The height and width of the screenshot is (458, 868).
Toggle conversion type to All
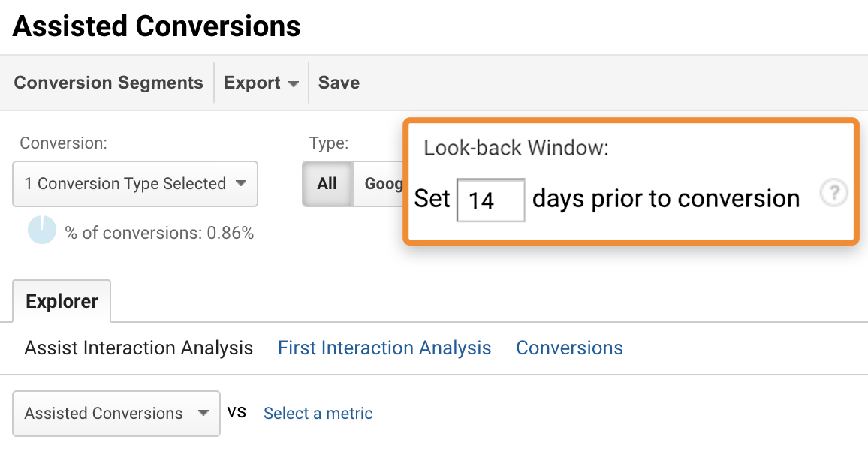pyautogui.click(x=327, y=184)
